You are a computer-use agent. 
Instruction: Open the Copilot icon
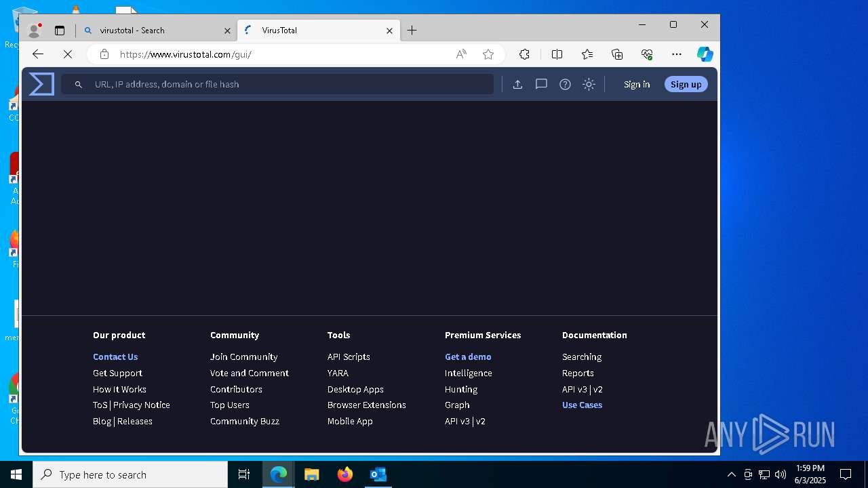705,54
